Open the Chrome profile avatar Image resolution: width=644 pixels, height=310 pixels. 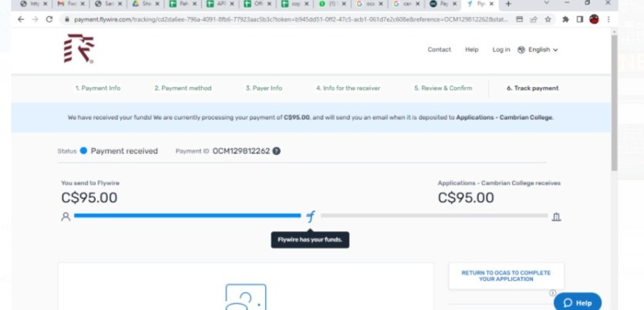pyautogui.click(x=594, y=19)
